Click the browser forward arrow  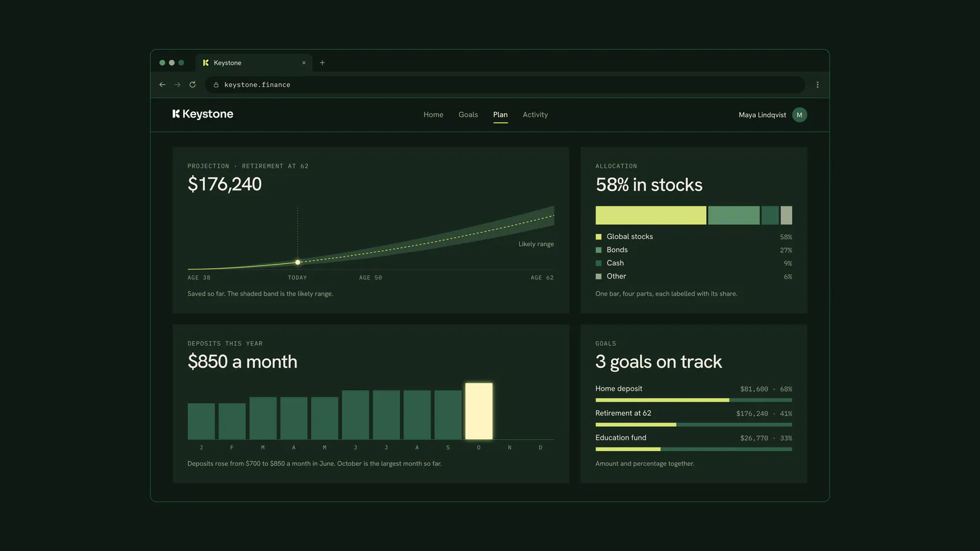pos(177,84)
